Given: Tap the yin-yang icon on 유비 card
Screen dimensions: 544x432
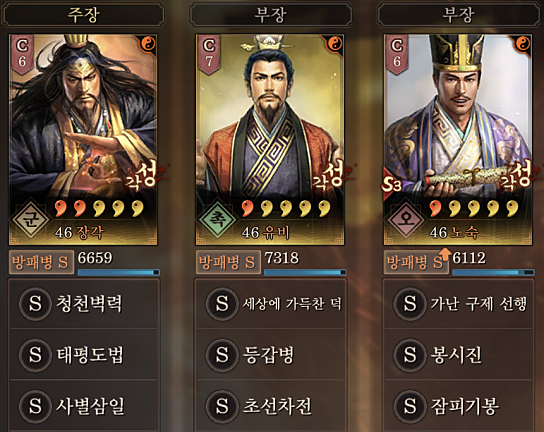Looking at the screenshot, I should pos(334,44).
